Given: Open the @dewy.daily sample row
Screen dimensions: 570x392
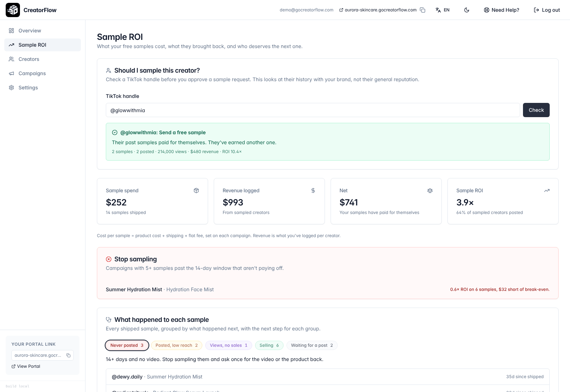Looking at the screenshot, I should 328,377.
